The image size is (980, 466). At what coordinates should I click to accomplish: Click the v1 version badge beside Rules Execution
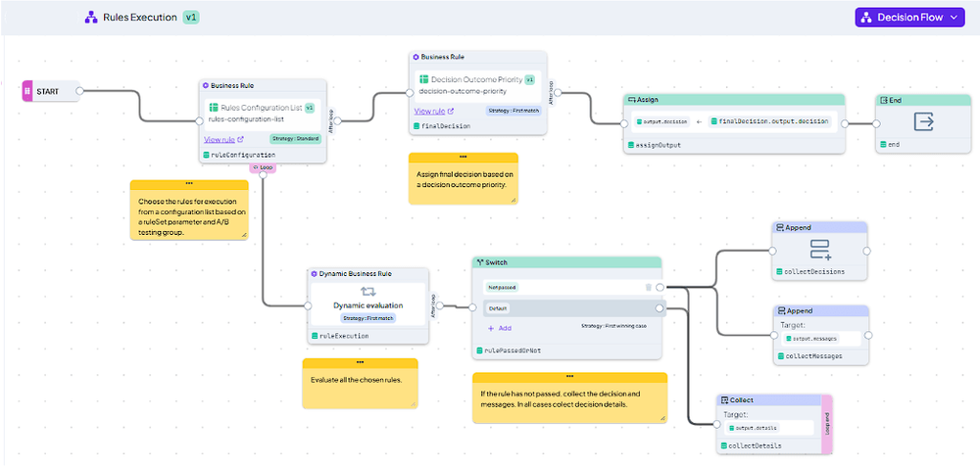click(x=191, y=18)
